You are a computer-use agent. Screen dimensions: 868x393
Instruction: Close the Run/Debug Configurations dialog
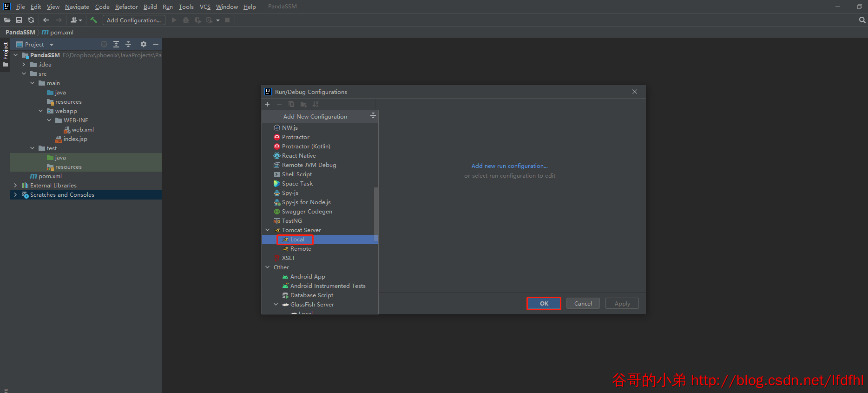(x=635, y=92)
